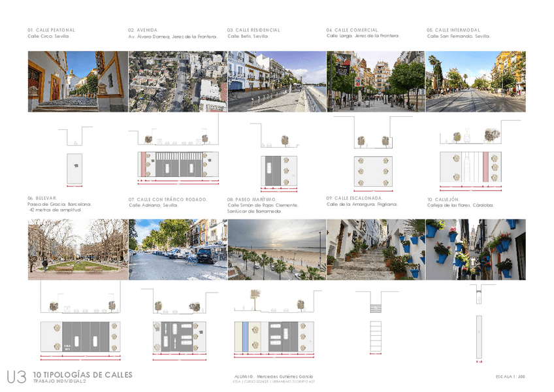Viewport: 554px width, 392px height.
Task: Click the Avenida plan drawing with crosswalk
Action: (x=178, y=165)
